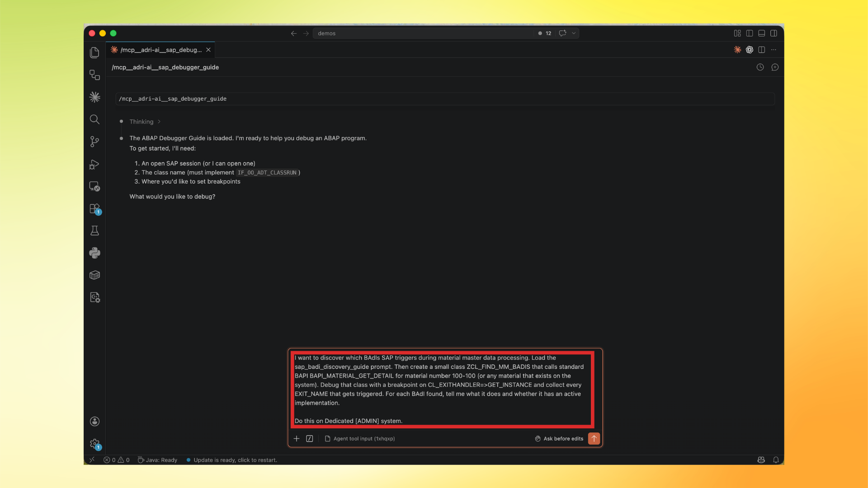
Task: Open the Source Control view
Action: coord(94,141)
